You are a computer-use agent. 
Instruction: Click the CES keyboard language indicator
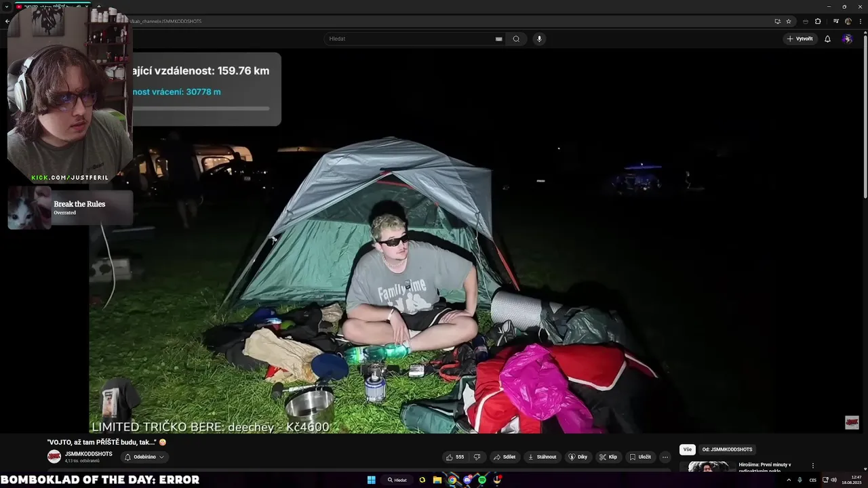pyautogui.click(x=812, y=480)
